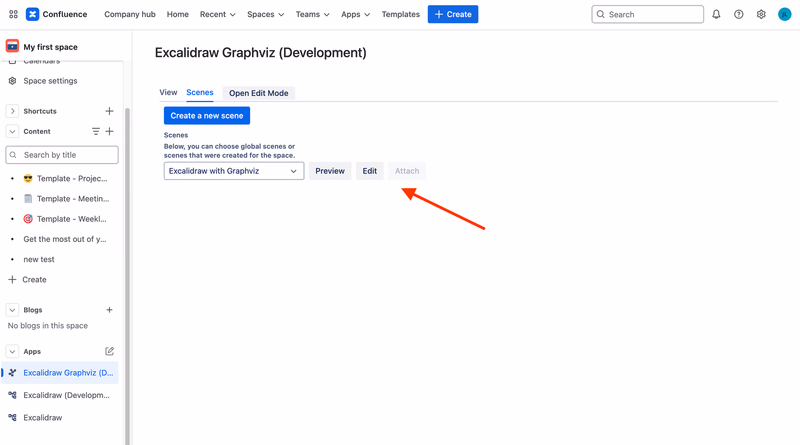Open the Excalidraw with Graphviz scene dropdown
Screen dimensions: 800x445
(x=234, y=171)
